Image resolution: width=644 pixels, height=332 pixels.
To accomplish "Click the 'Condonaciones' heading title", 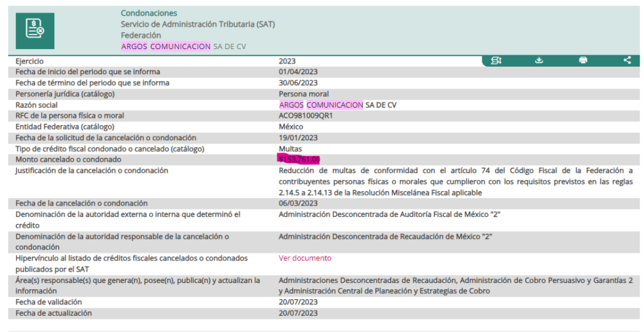I will [149, 13].
